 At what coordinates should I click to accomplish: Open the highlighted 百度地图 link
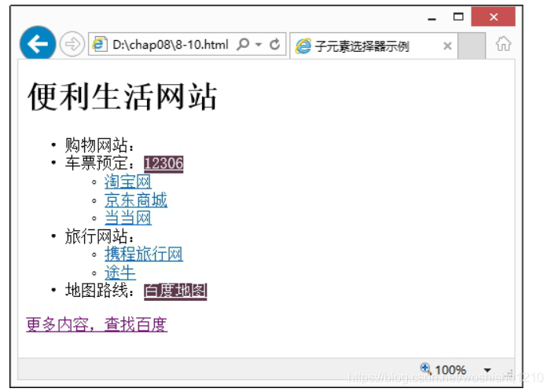click(x=175, y=291)
